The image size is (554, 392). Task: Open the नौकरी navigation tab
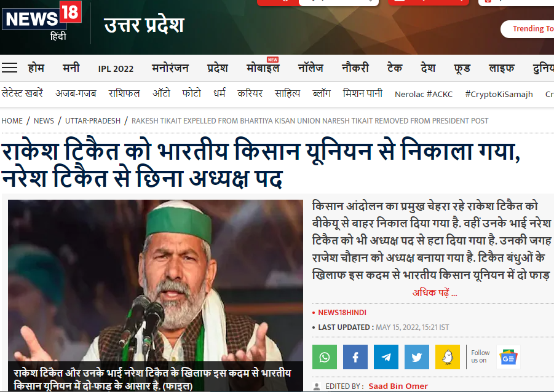click(x=355, y=68)
